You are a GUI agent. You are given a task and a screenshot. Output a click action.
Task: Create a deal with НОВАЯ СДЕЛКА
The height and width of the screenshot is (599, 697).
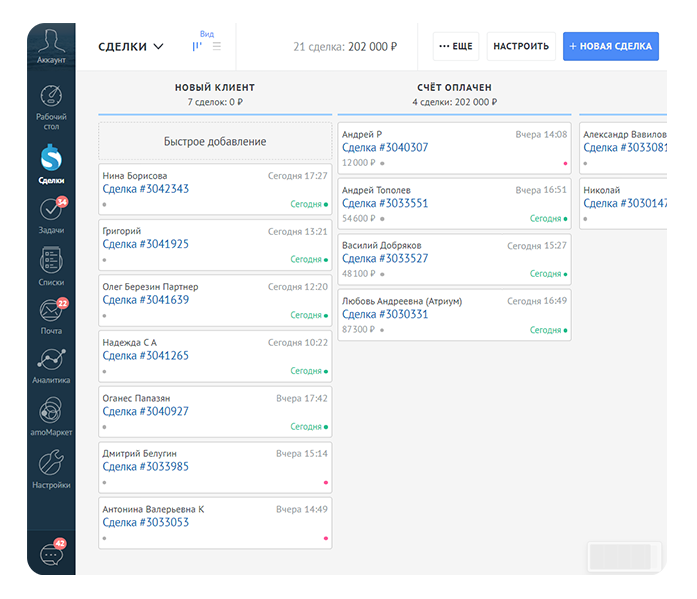tap(610, 46)
